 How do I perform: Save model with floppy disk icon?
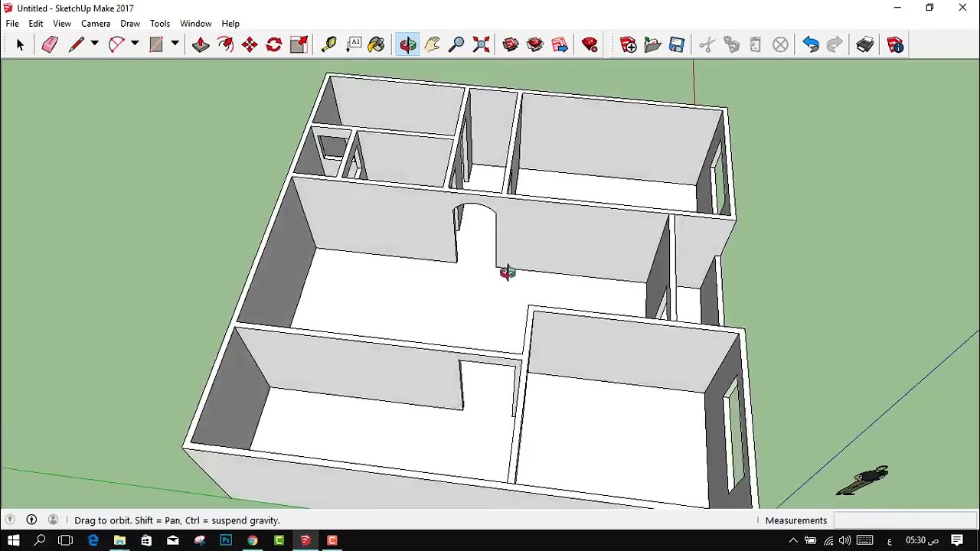[677, 45]
